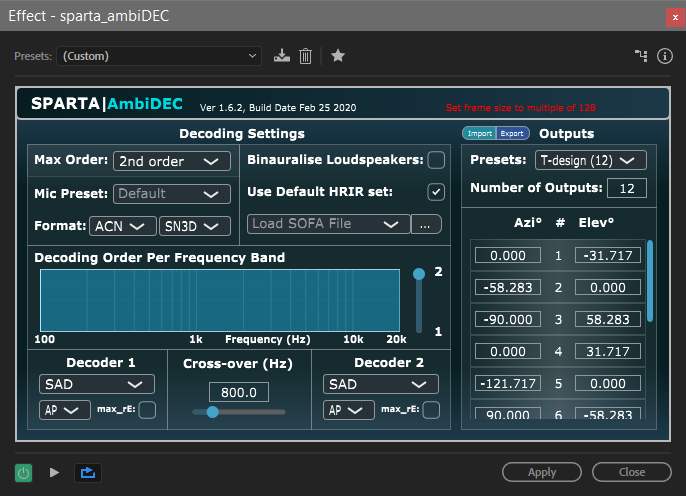Open SN3D normalisation dropdown
This screenshot has width=686, height=496.
(x=195, y=226)
